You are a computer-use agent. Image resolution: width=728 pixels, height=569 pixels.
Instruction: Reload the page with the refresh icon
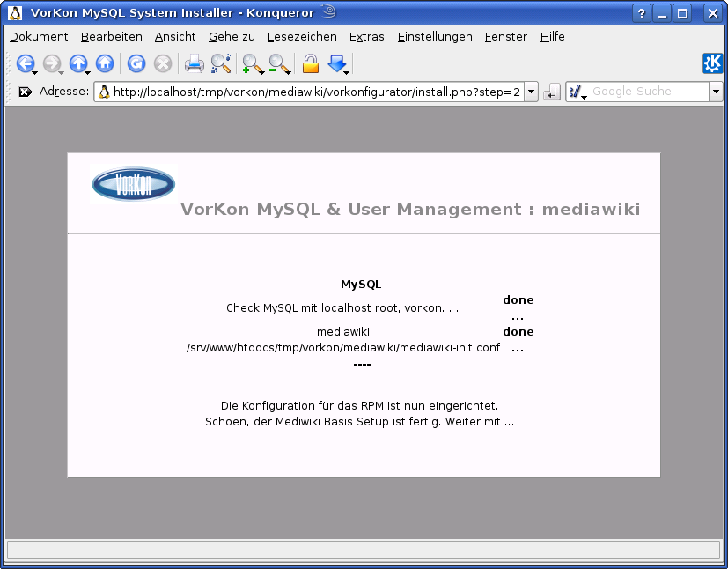tap(136, 63)
